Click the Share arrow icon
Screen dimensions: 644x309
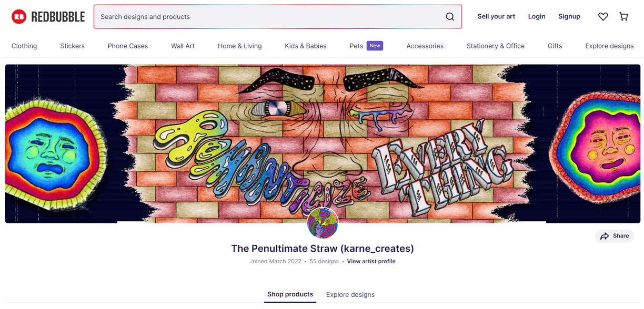tap(605, 236)
